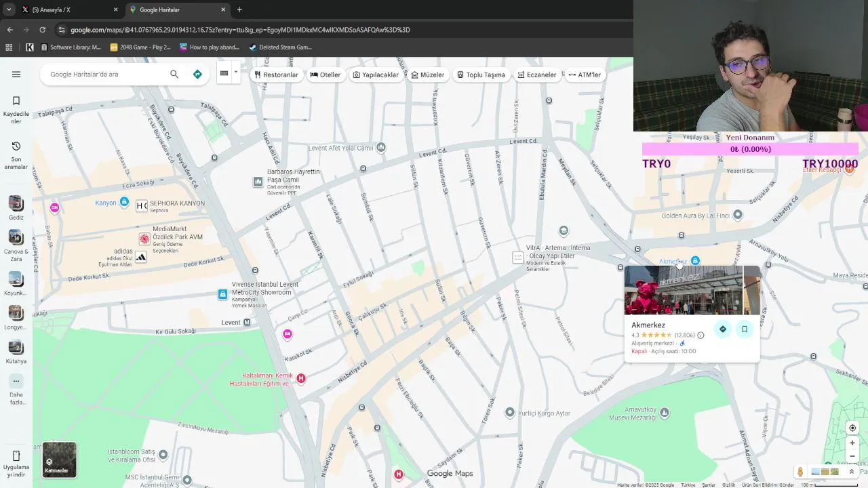Screen dimensions: 868x488
Task: Click the imagery thumbnails strip
Action: (x=825, y=472)
